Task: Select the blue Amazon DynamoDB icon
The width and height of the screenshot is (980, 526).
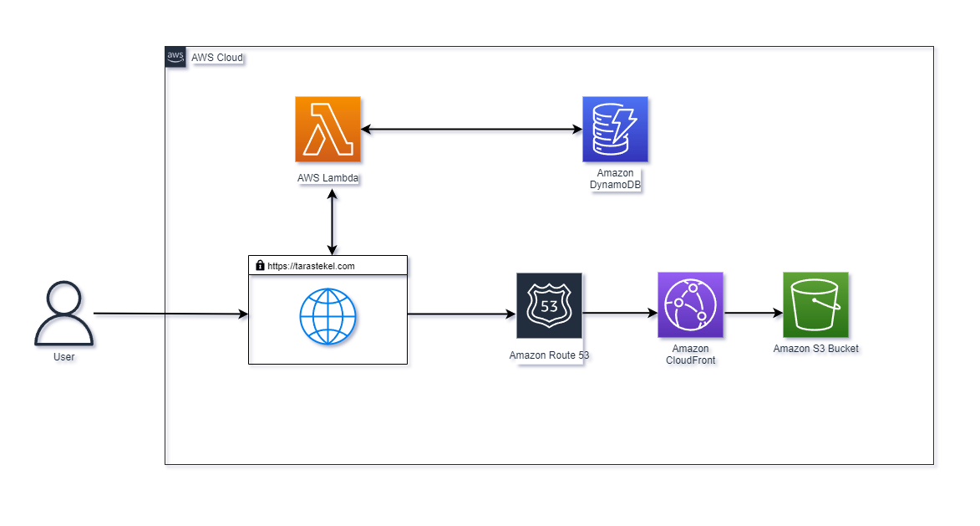Action: coord(615,129)
